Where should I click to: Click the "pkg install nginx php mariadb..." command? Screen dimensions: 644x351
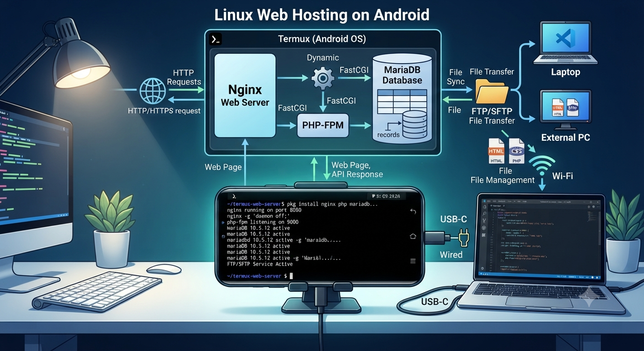(333, 203)
